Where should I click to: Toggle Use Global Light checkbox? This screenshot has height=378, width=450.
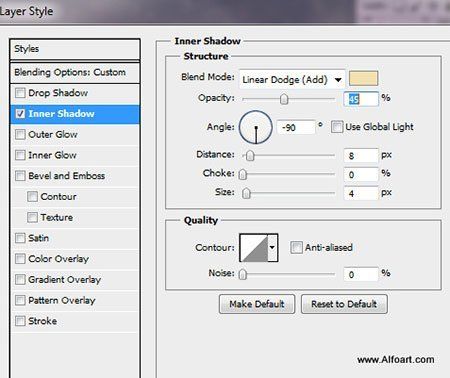tap(337, 127)
